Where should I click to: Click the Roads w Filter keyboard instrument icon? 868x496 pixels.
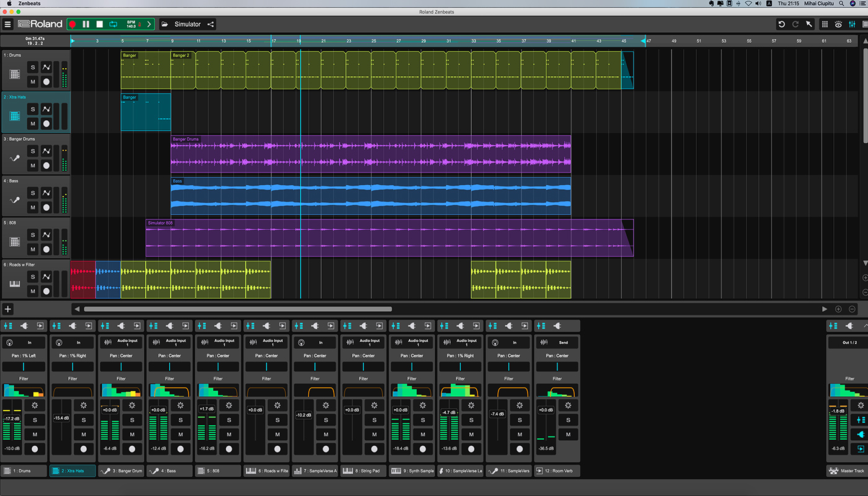pyautogui.click(x=15, y=284)
